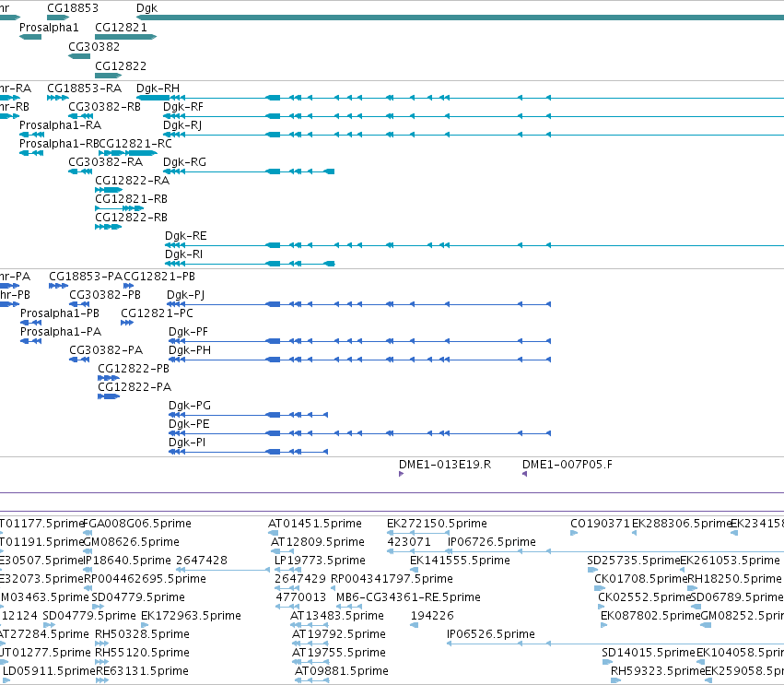
Task: Select the Dgk-PF protein label
Action: coord(188,332)
